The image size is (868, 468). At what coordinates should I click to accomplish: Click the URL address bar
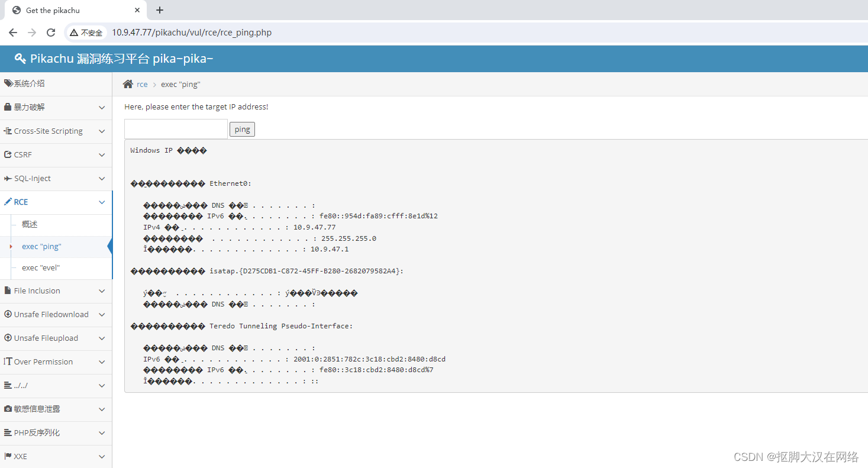click(192, 33)
